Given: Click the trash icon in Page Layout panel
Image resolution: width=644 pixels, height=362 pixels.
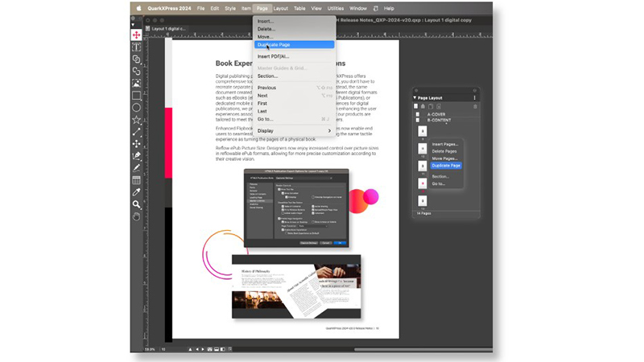Looking at the screenshot, I should tap(475, 106).
